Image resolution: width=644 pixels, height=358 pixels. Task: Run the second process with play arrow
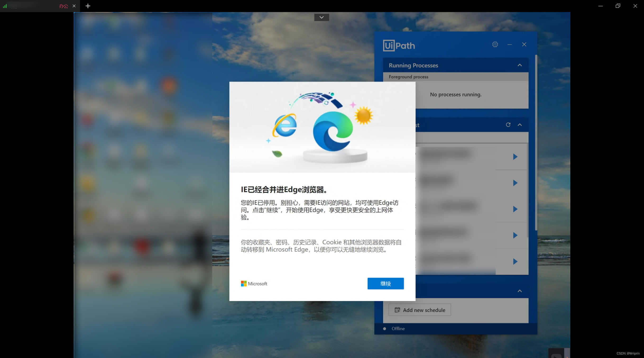pyautogui.click(x=515, y=183)
